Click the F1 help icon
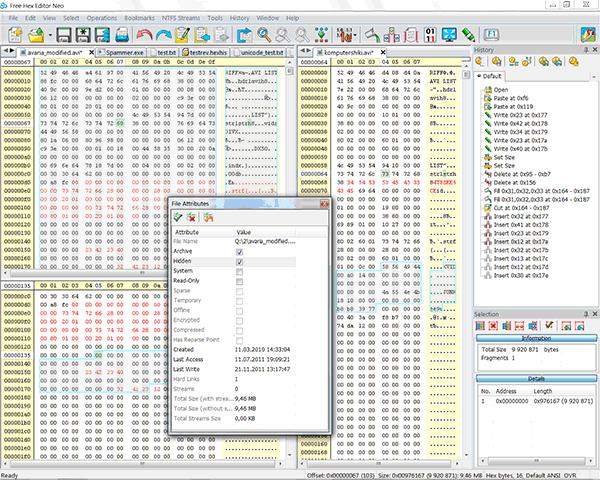The height and width of the screenshot is (480, 600). 492,34
